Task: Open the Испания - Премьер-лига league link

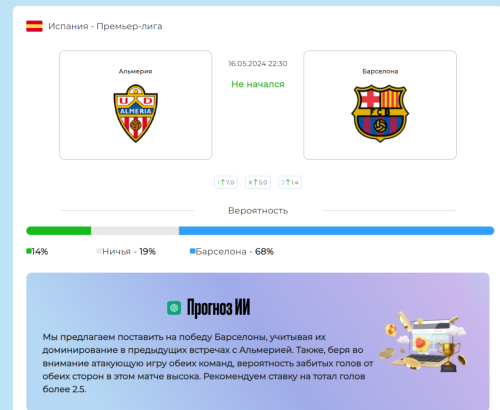Action: 105,26
